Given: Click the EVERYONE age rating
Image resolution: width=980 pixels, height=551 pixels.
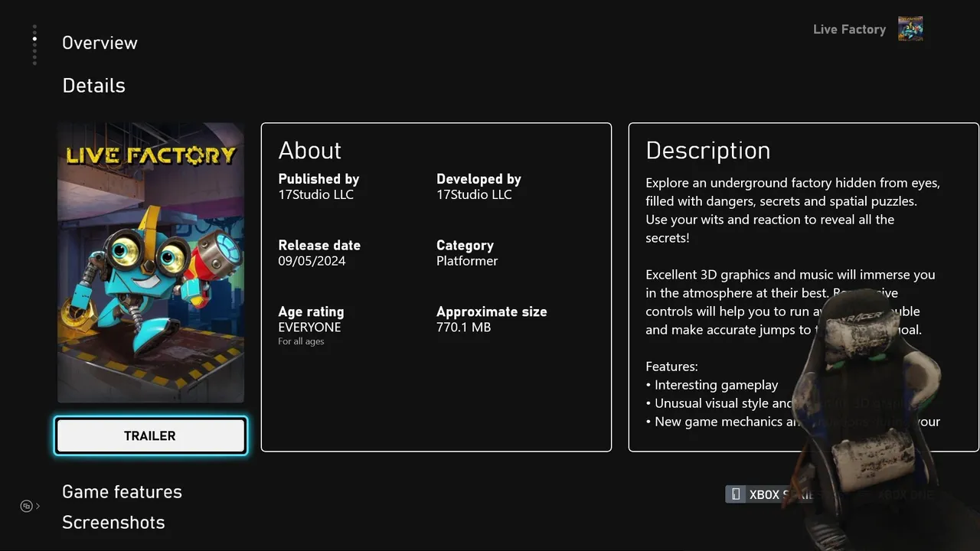Looking at the screenshot, I should pos(309,328).
